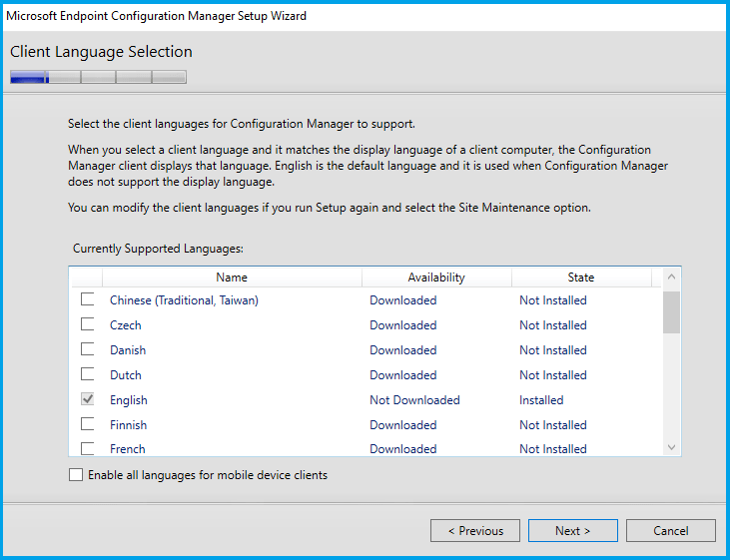Cancel the setup wizard

(671, 531)
